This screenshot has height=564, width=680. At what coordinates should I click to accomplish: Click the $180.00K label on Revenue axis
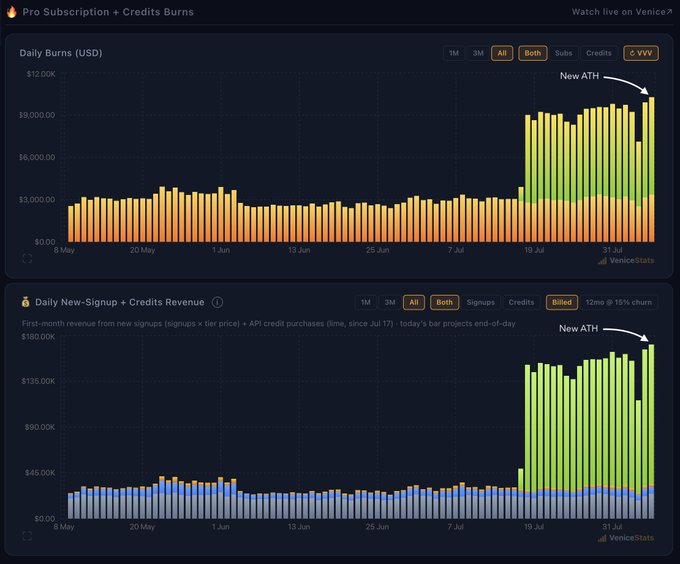click(x=38, y=336)
